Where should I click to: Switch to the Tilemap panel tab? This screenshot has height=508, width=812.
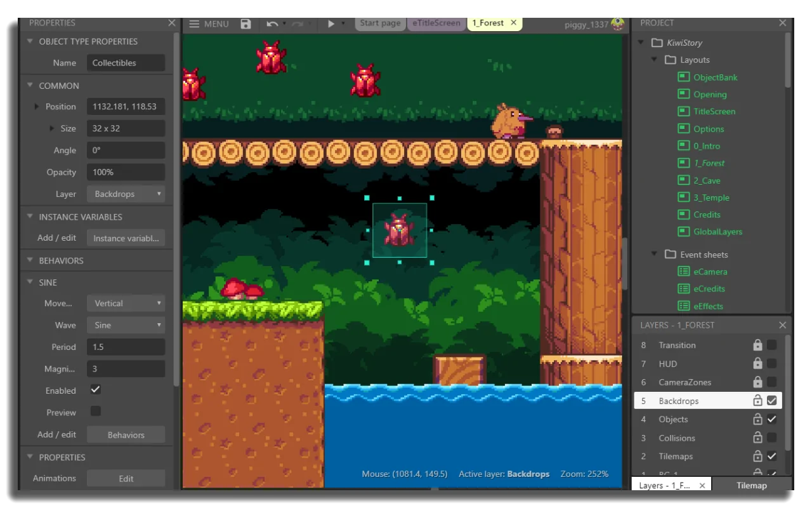pyautogui.click(x=751, y=485)
